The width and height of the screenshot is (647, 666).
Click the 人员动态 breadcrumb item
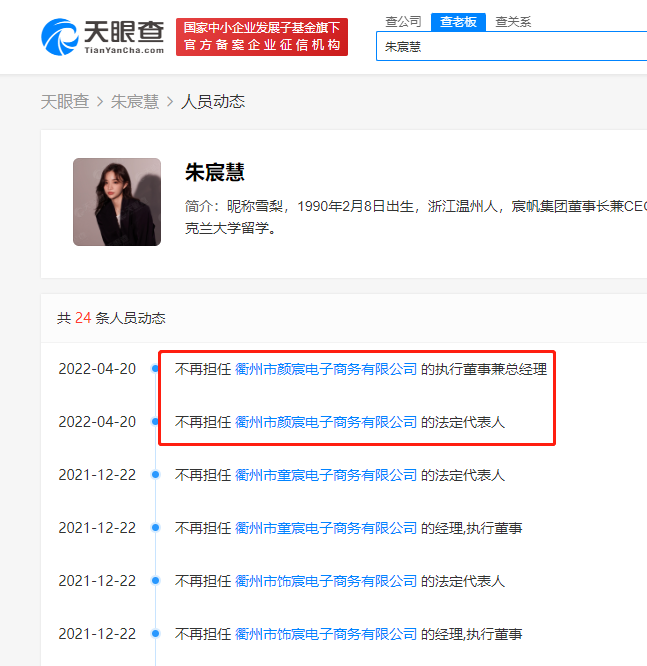point(213,101)
